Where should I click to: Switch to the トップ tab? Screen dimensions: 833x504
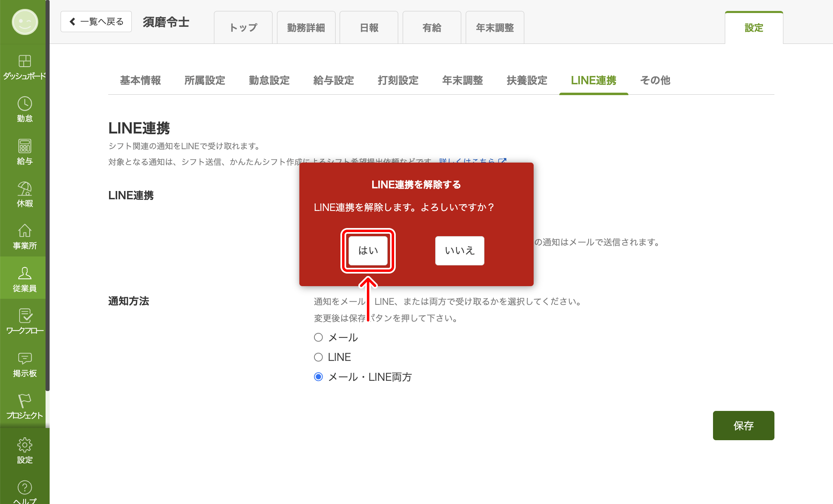pyautogui.click(x=243, y=28)
